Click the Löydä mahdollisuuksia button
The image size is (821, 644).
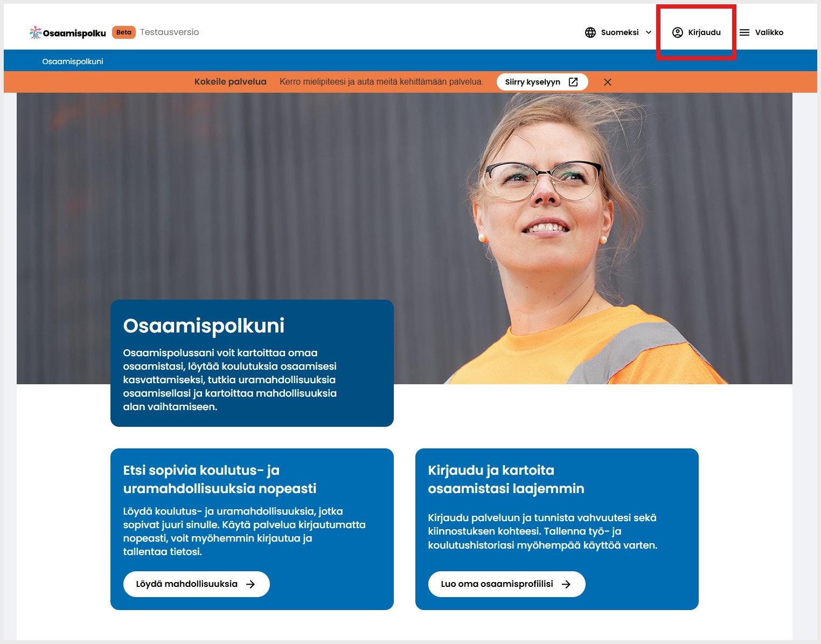pos(197,584)
